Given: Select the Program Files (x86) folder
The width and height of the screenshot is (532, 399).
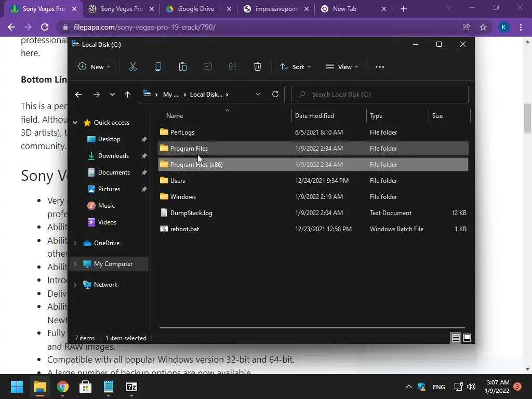Looking at the screenshot, I should (313, 165).
